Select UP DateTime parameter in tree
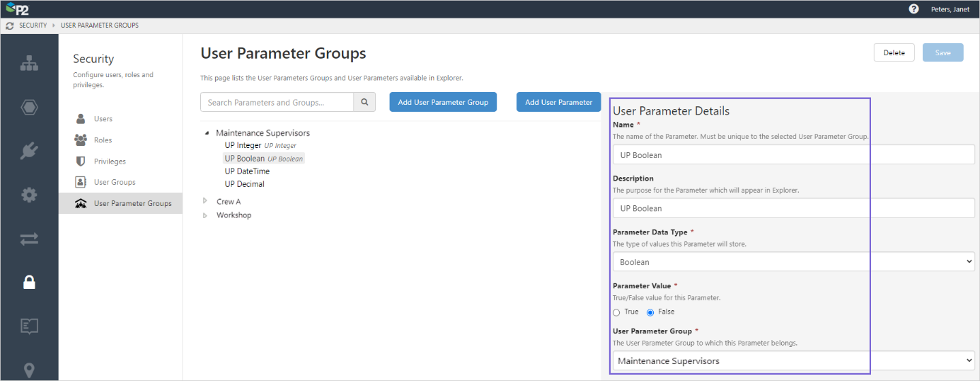This screenshot has width=980, height=381. [x=247, y=171]
